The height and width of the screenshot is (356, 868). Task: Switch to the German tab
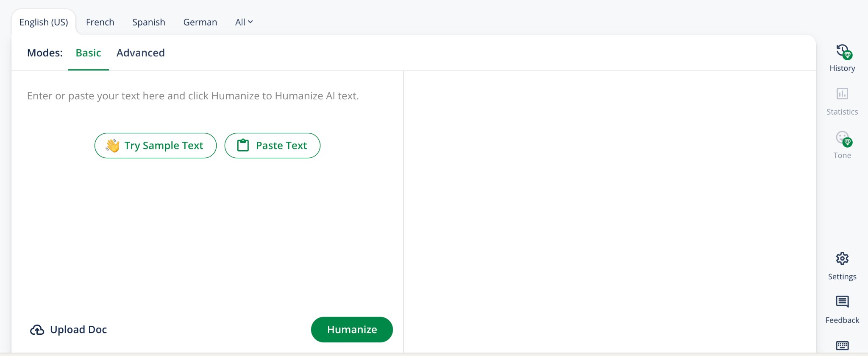[x=200, y=22]
